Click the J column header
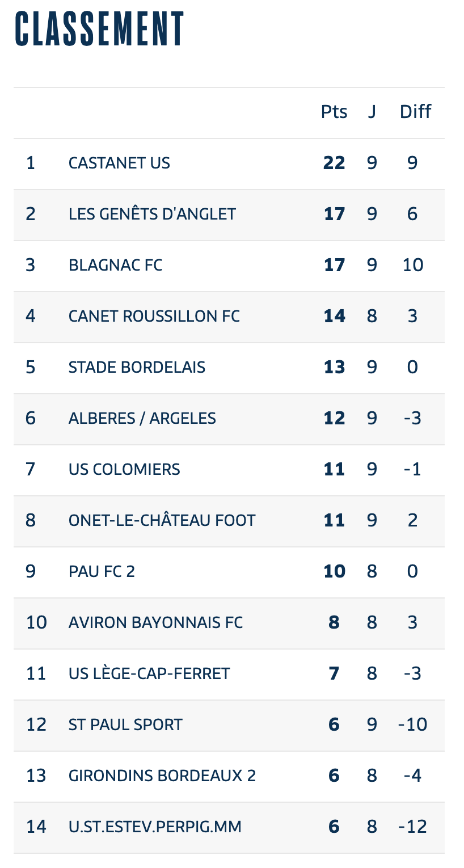Image resolution: width=464 pixels, height=868 pixels. tap(372, 112)
